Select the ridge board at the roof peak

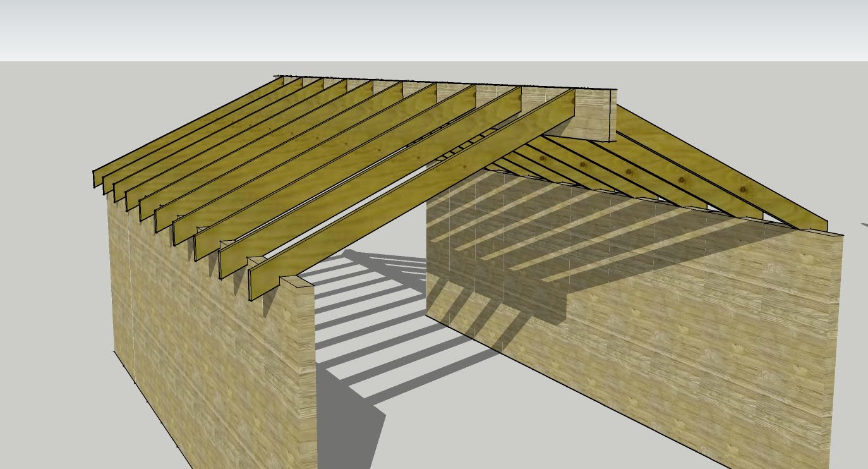(594, 115)
